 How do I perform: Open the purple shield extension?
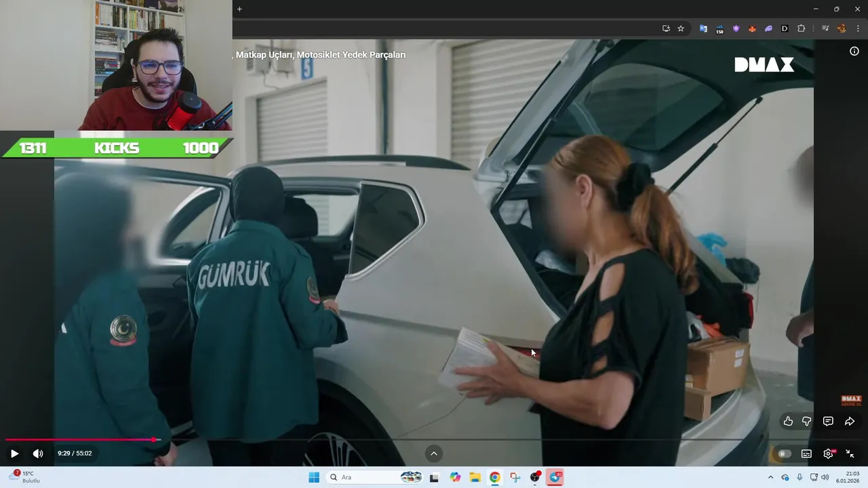(736, 28)
